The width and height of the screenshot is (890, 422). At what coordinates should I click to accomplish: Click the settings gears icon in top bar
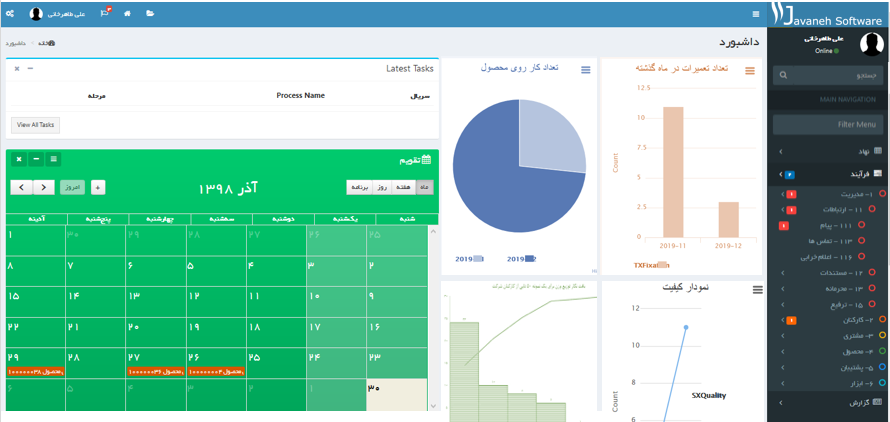click(9, 14)
